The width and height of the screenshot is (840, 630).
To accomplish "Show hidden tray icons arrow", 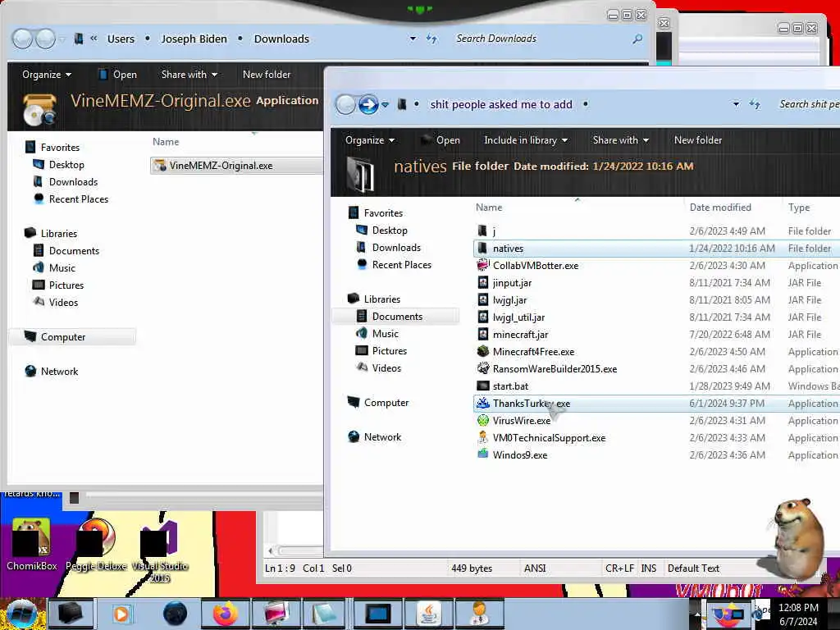I will tap(697, 614).
